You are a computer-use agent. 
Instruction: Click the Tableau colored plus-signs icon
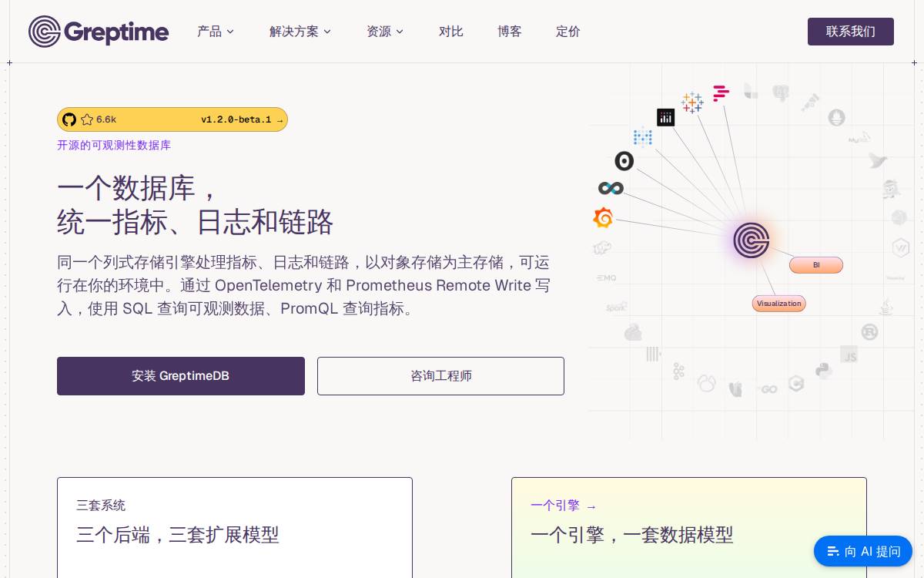pyautogui.click(x=692, y=102)
